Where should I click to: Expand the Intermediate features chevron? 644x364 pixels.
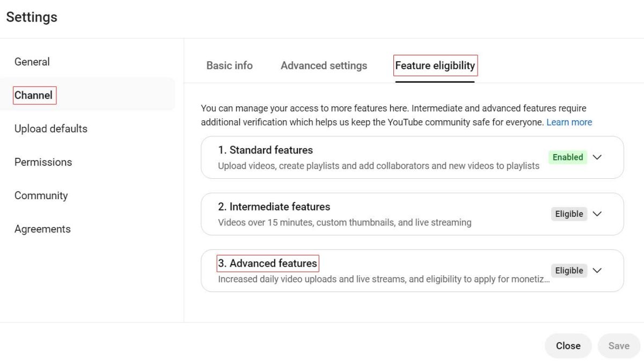[x=597, y=214]
